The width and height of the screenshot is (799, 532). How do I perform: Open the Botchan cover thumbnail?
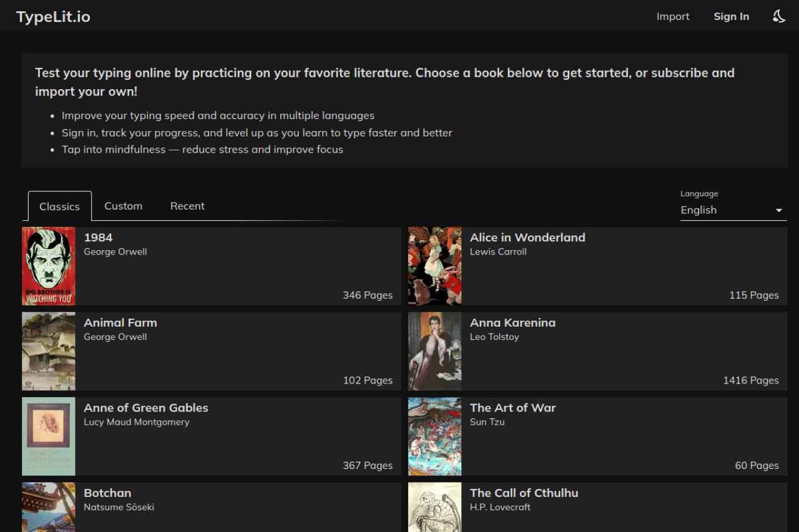pyautogui.click(x=49, y=507)
